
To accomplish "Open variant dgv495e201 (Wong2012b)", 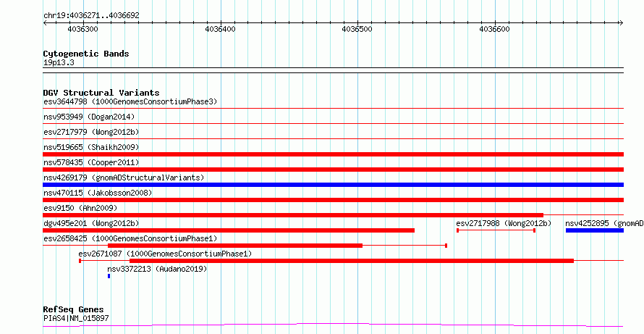I will pyautogui.click(x=91, y=223).
